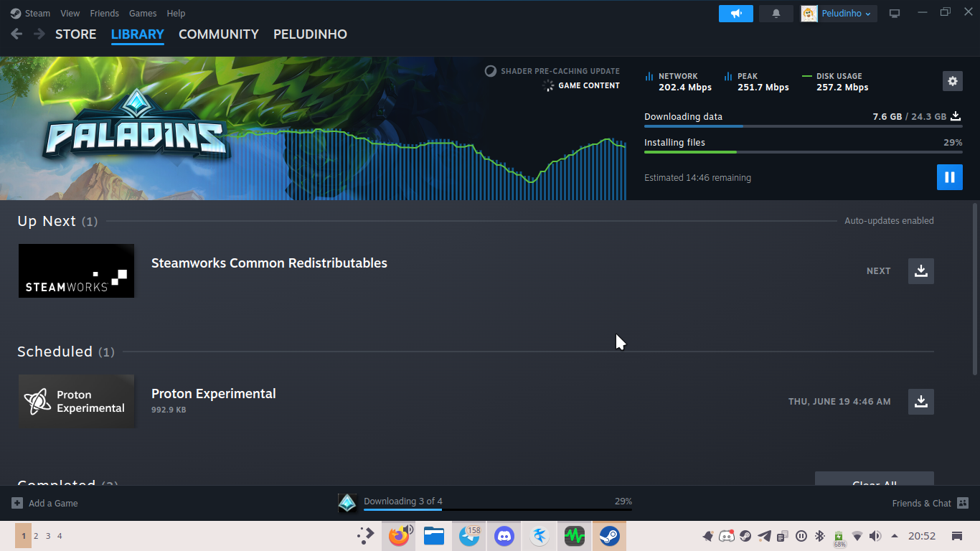Viewport: 980px width, 551px height.
Task: Open the Help menu
Action: point(176,13)
